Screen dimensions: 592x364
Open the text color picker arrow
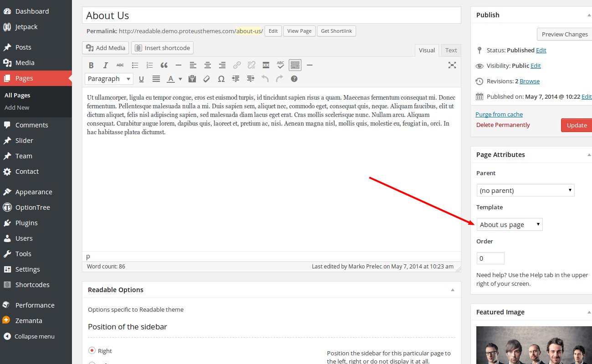click(x=180, y=79)
